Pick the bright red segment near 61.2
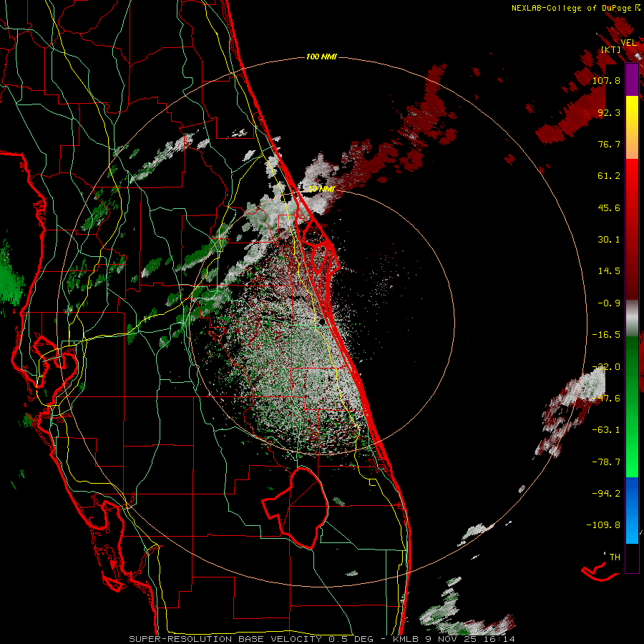 pos(632,177)
